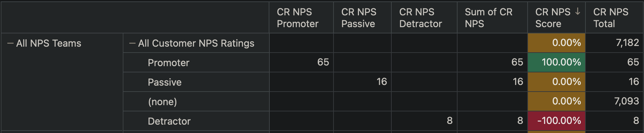Viewport: 644px width, 133px height.
Task: Click the CR NPS Total column header
Action: click(x=614, y=18)
